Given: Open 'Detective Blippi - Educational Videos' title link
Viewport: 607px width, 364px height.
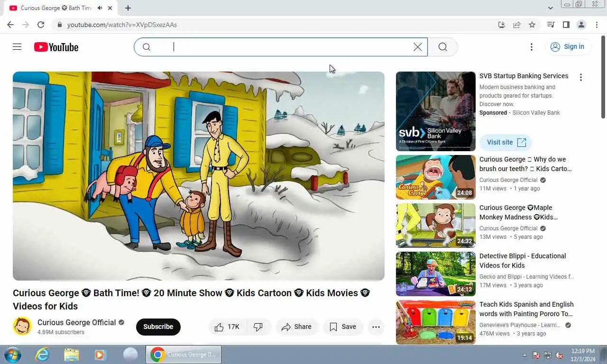Looking at the screenshot, I should coord(523,261).
